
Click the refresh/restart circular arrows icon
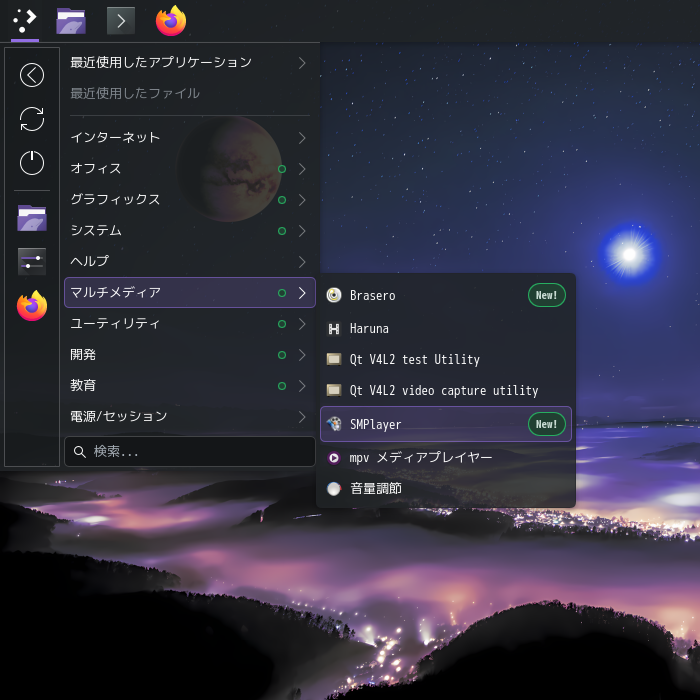pyautogui.click(x=32, y=119)
